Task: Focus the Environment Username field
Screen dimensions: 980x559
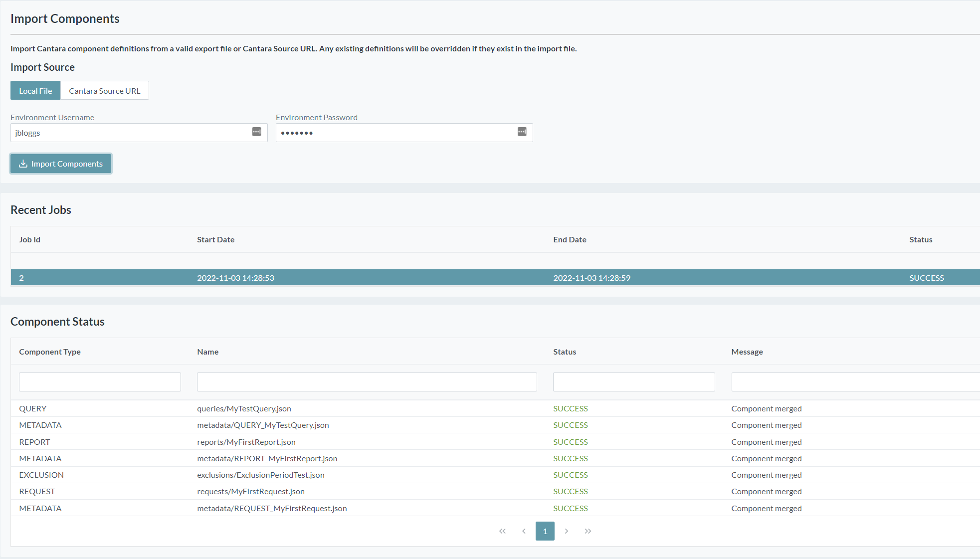Action: pos(130,133)
